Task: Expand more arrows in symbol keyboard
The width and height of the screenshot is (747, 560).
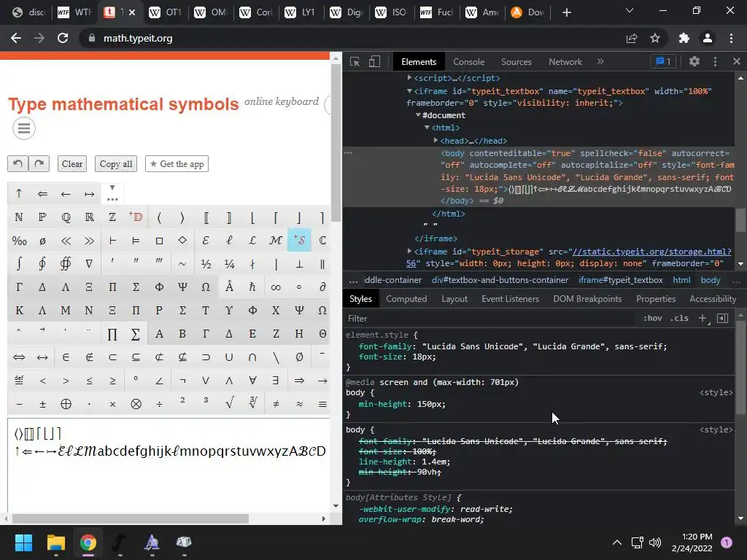Action: (112, 193)
